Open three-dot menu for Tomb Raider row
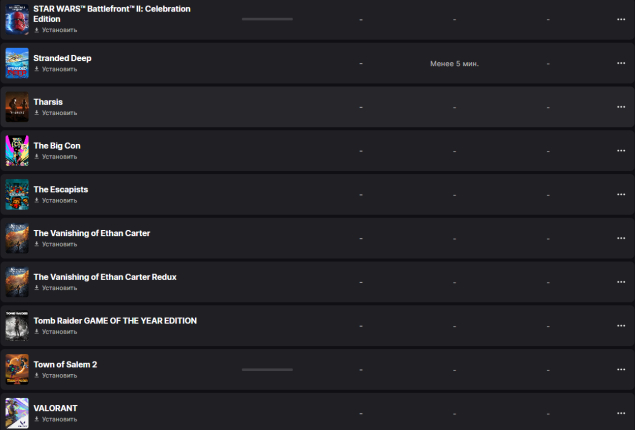 (621, 325)
